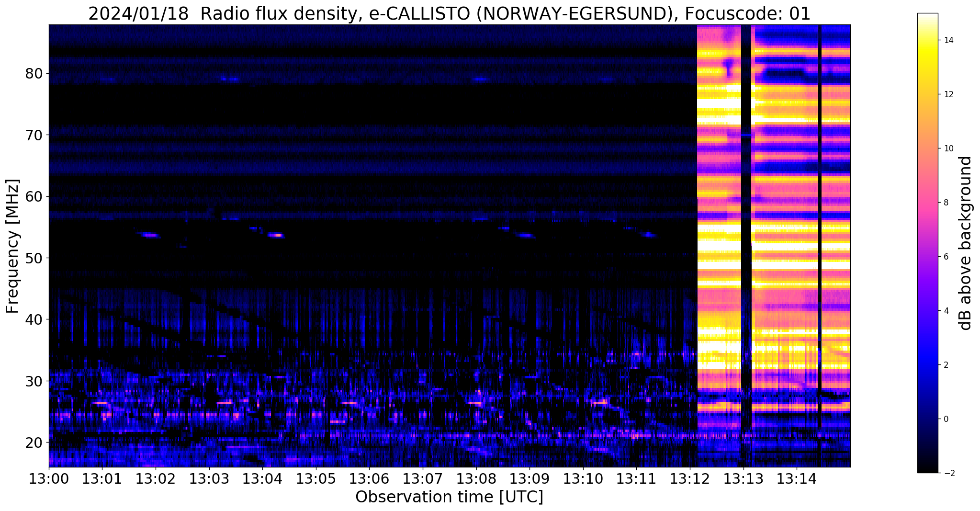
Task: Click the 70 MHz frequency tick label
Action: click(x=35, y=135)
